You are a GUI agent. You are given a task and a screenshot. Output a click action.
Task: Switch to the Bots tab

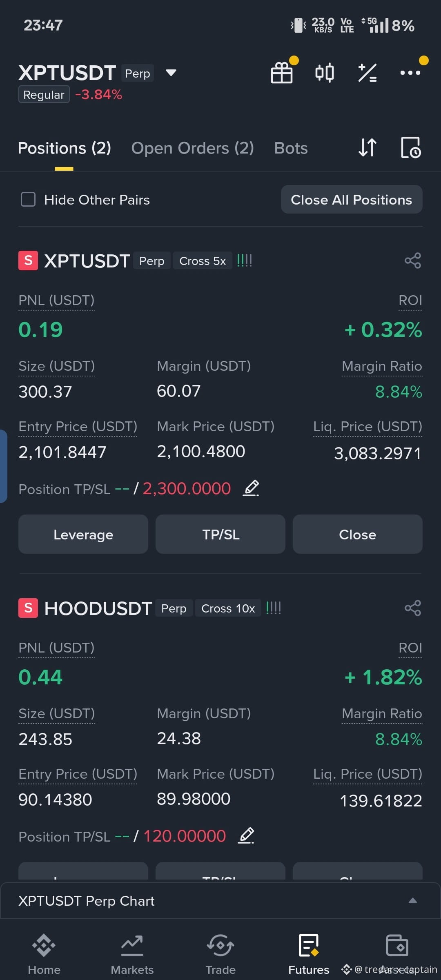pyautogui.click(x=291, y=148)
